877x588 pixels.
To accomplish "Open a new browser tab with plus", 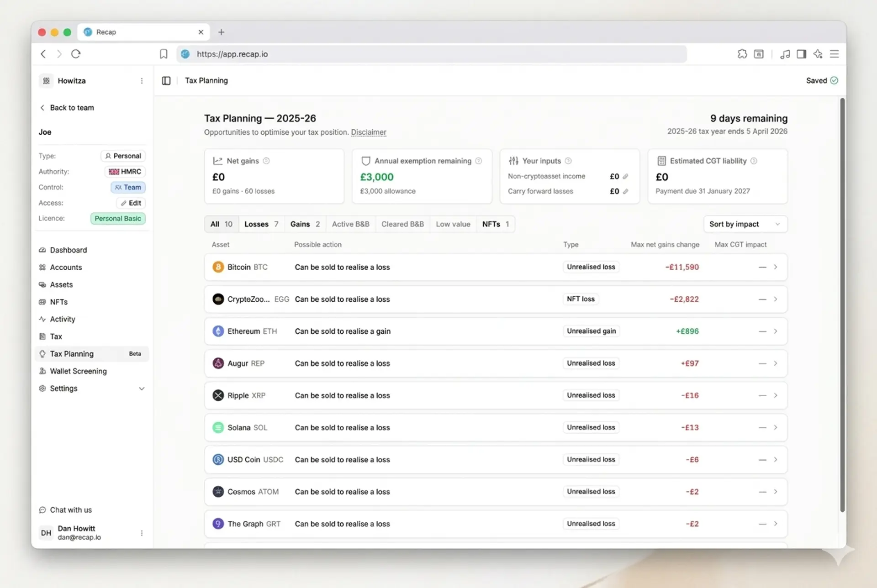I will tap(221, 32).
